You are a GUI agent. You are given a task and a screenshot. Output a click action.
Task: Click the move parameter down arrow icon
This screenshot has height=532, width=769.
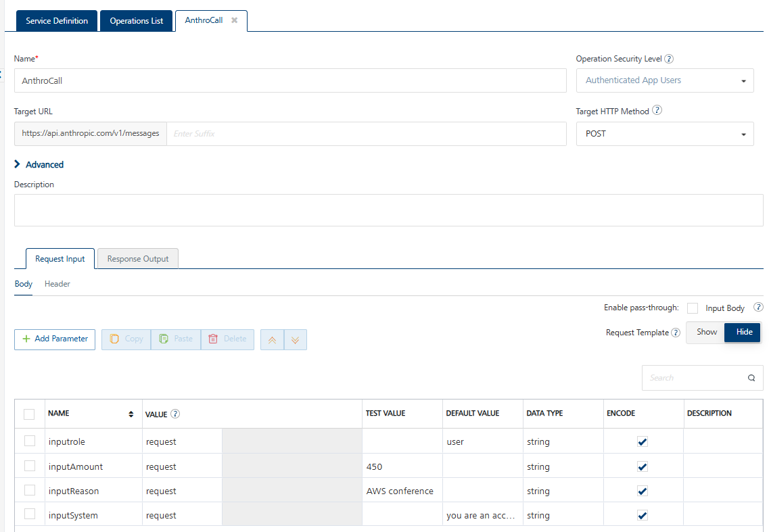tap(296, 339)
